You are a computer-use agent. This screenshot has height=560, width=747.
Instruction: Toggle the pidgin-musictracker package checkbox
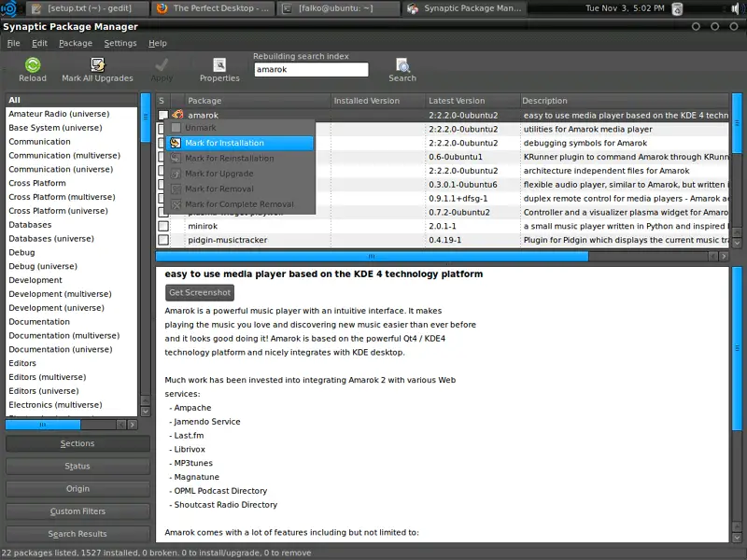point(163,240)
